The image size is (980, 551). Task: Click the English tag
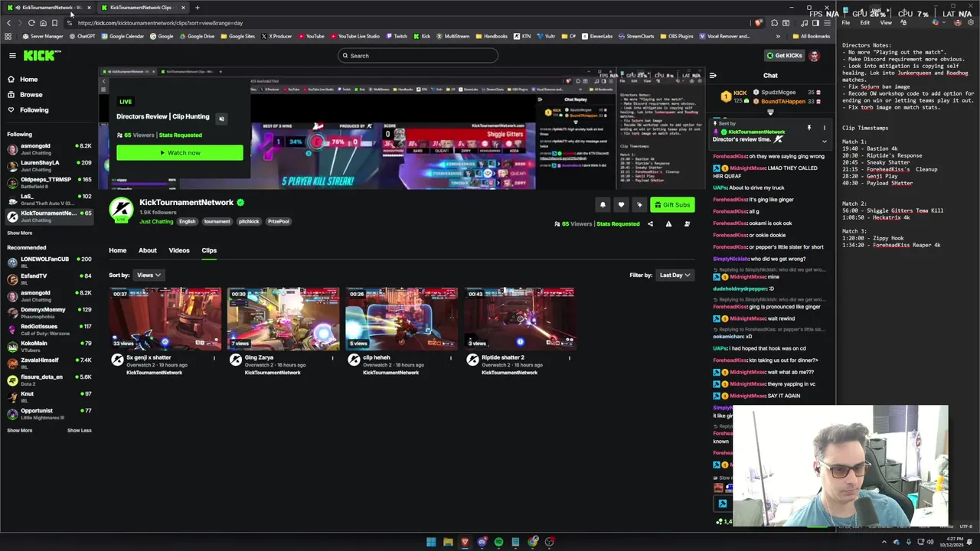tap(188, 221)
